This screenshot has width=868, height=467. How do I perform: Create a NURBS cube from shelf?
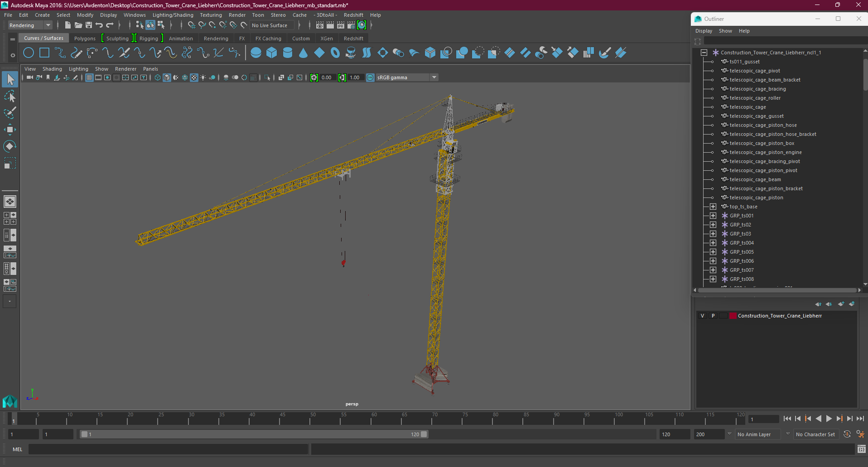[x=272, y=53]
